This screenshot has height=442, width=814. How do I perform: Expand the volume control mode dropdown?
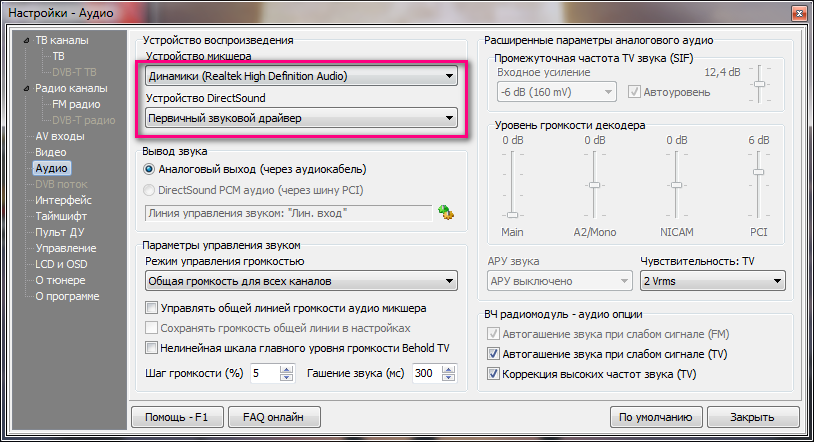coord(301,280)
